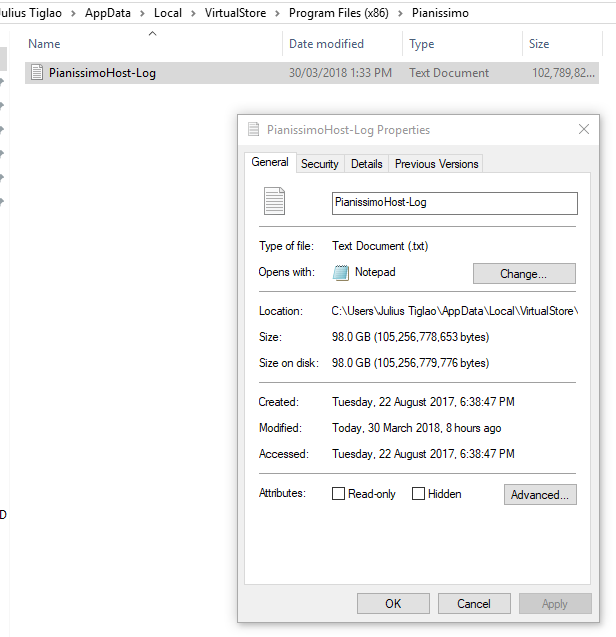Click the Notepad icon beside Opens with
616x637 pixels.
pos(341,273)
